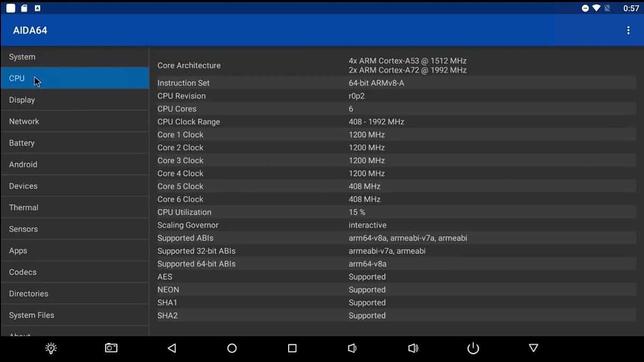
Task: Lower the volume with volume-down icon
Action: (353, 348)
